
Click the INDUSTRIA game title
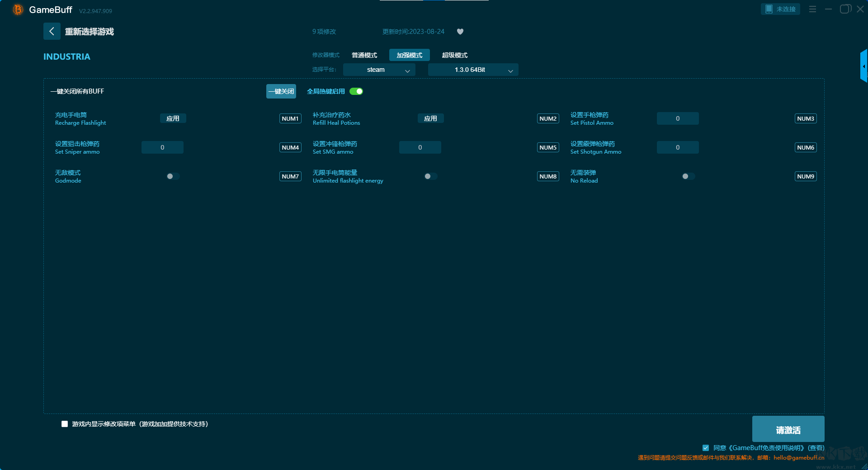tap(67, 56)
